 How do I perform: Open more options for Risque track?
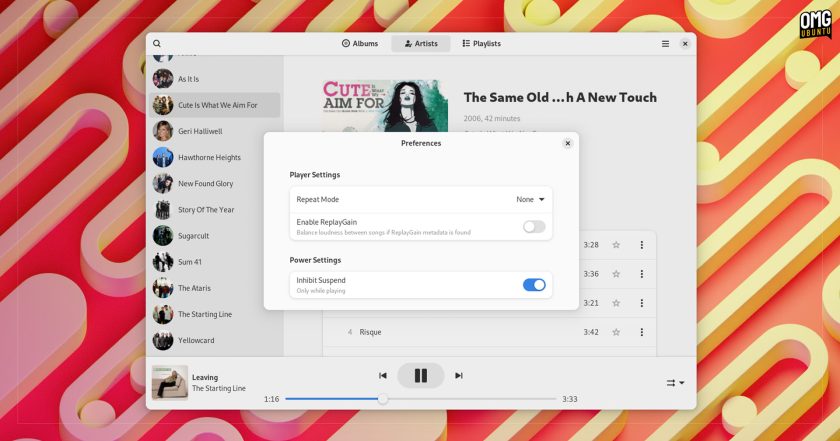642,332
